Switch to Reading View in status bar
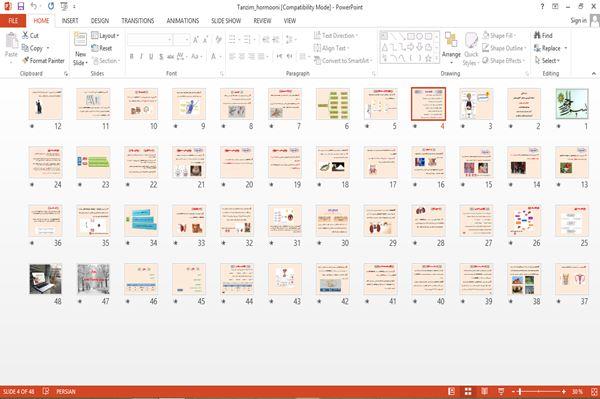The image size is (600, 399). tap(484, 391)
